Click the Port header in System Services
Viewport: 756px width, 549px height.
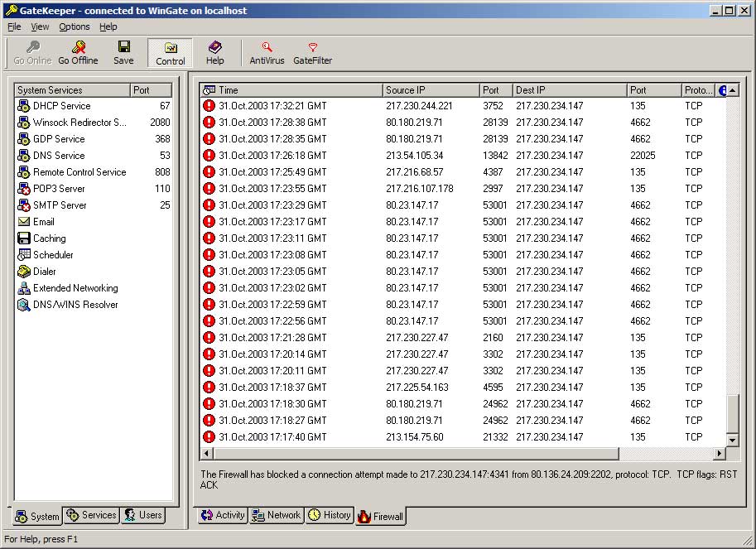[151, 90]
